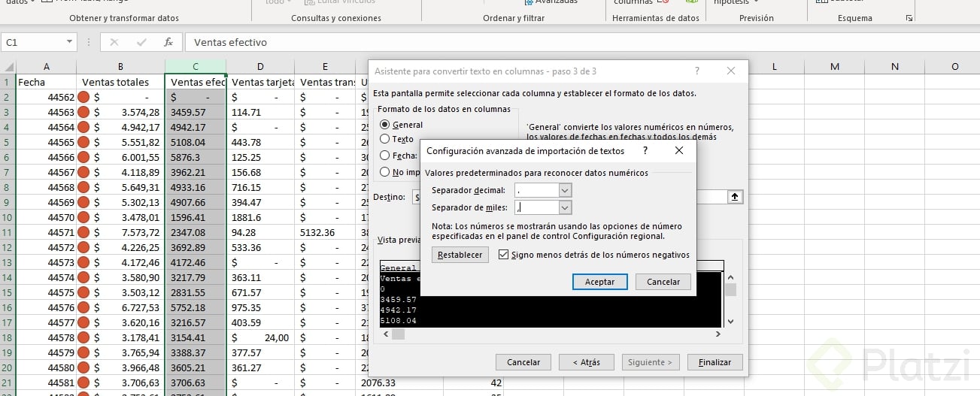This screenshot has width=980, height=396.
Task: Click the Ventas tarjeta header cell
Action: (x=260, y=82)
